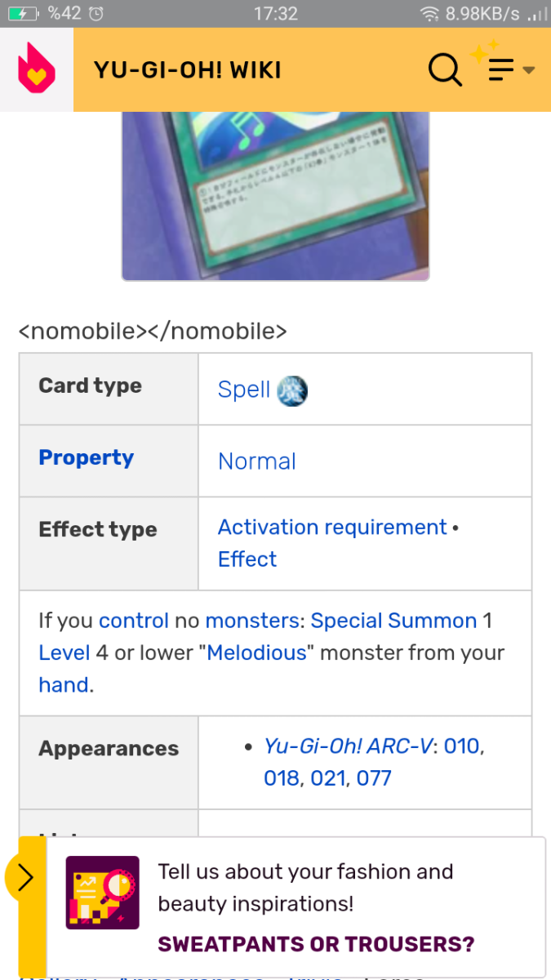
Task: Open episode 077 link
Action: point(374,778)
